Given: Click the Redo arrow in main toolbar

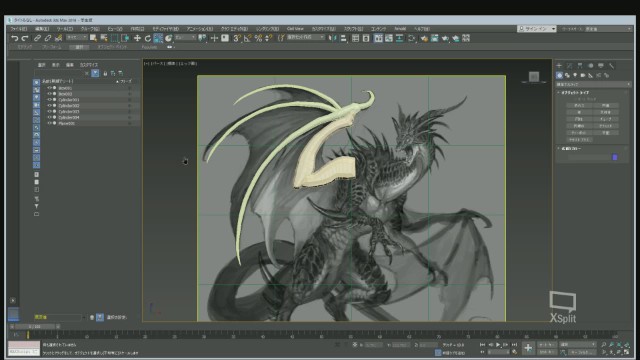Looking at the screenshot, I should (x=25, y=38).
